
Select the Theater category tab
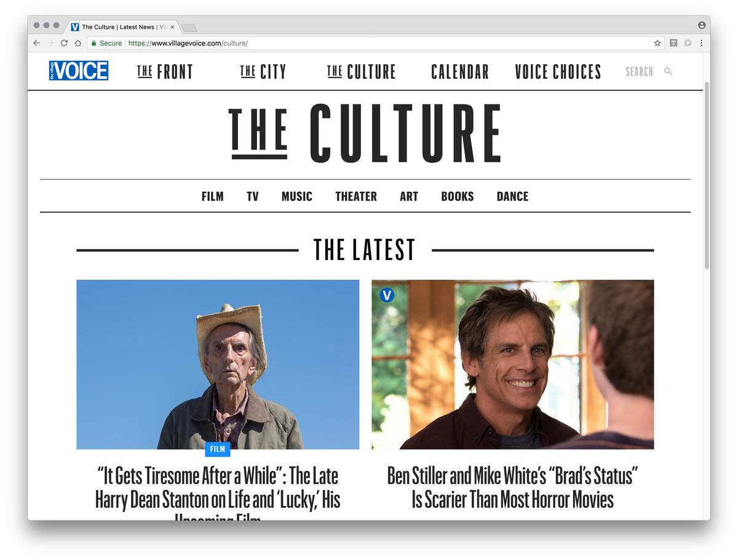click(356, 196)
